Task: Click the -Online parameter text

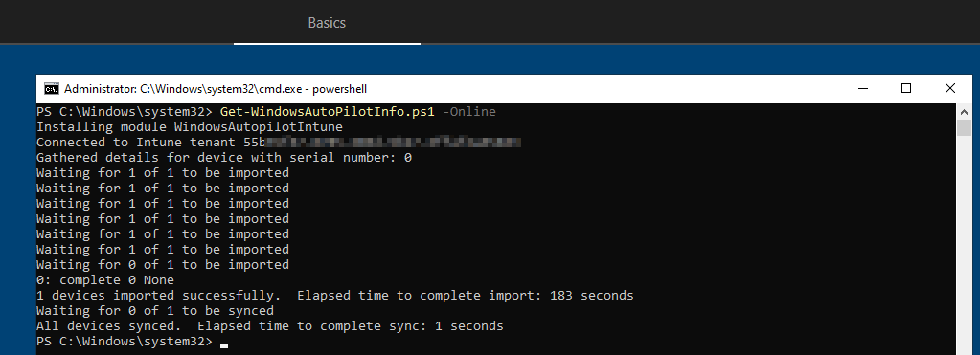Action: [x=468, y=112]
